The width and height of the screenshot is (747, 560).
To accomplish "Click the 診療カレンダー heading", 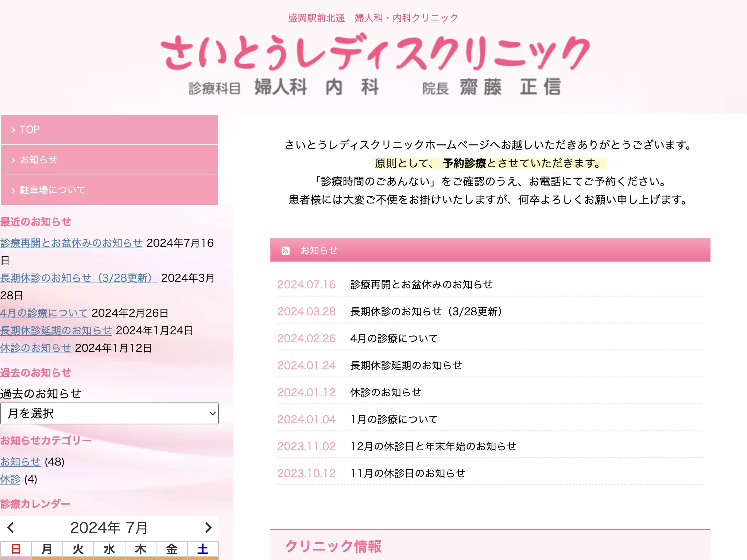I will (35, 504).
